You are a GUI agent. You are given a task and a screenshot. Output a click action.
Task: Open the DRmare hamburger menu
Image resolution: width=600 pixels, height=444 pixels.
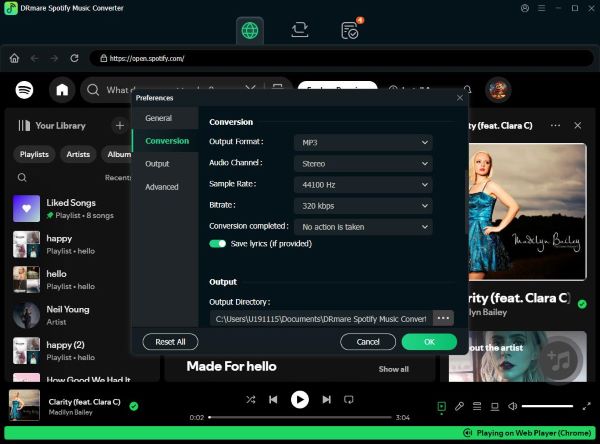point(541,8)
